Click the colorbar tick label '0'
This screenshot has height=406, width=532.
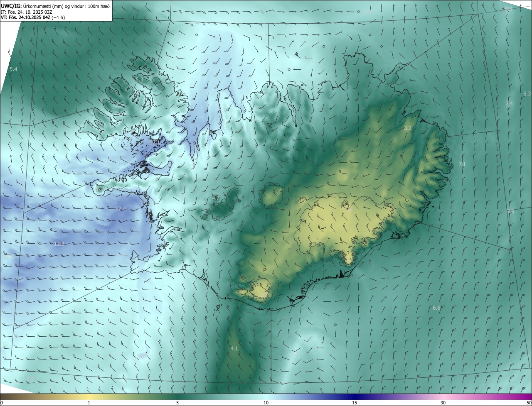pos(2,403)
